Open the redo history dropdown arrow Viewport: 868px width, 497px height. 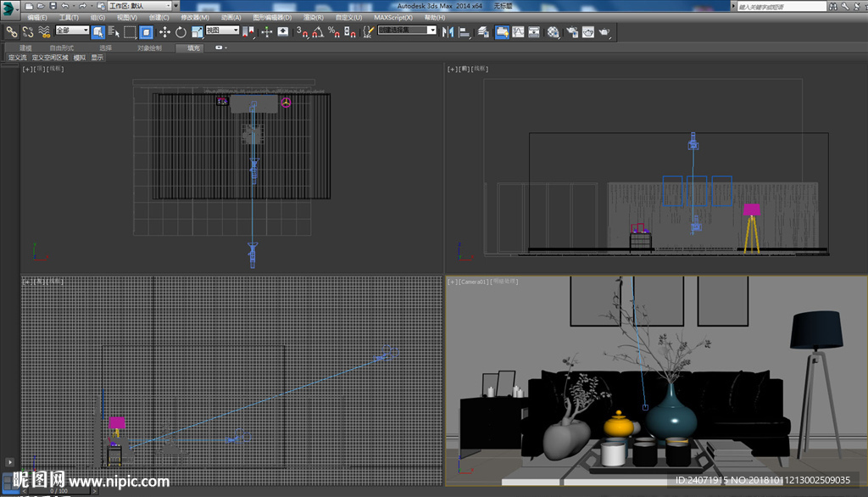pos(91,6)
